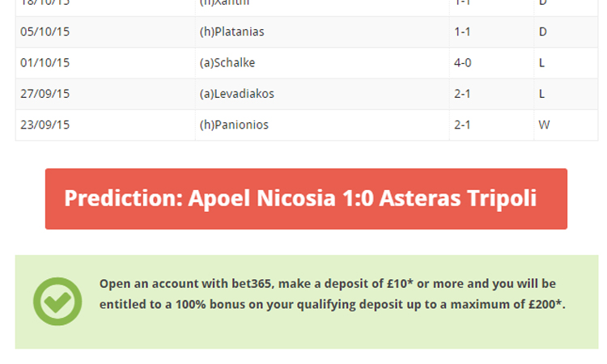Viewport: 607px width, 364px height.
Task: Select the 27/09/15 date cell
Action: click(x=105, y=94)
